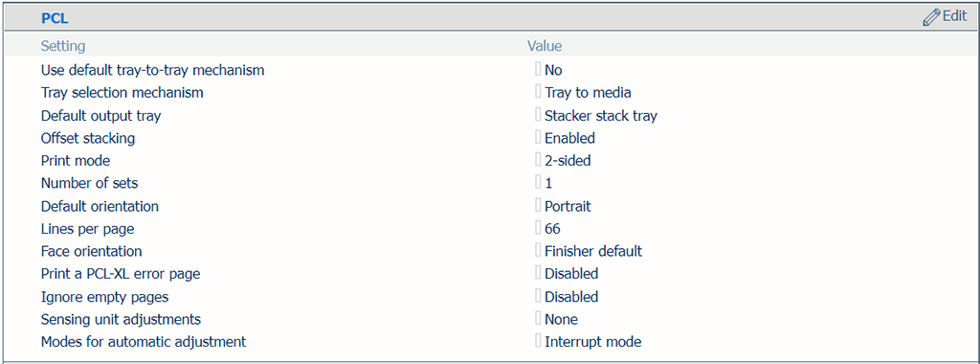Click the marker beside 'None' sensing value
Screen dimensions: 980x364
click(538, 318)
